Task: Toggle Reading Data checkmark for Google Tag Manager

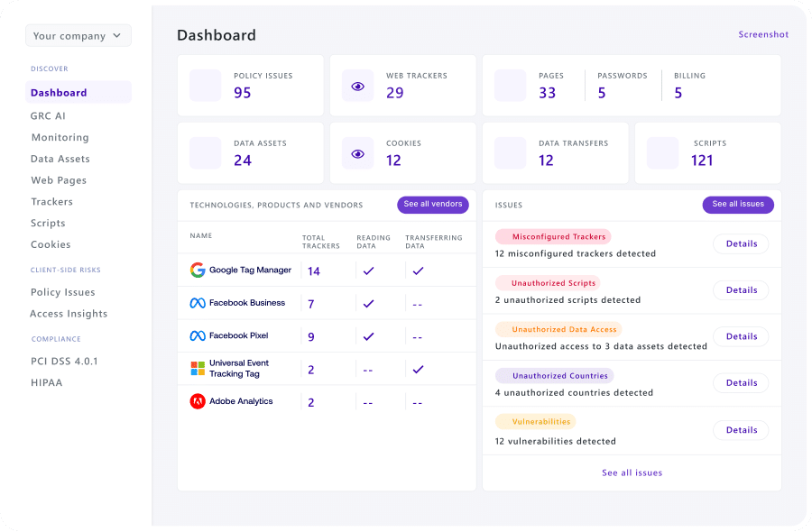Action: 368,269
